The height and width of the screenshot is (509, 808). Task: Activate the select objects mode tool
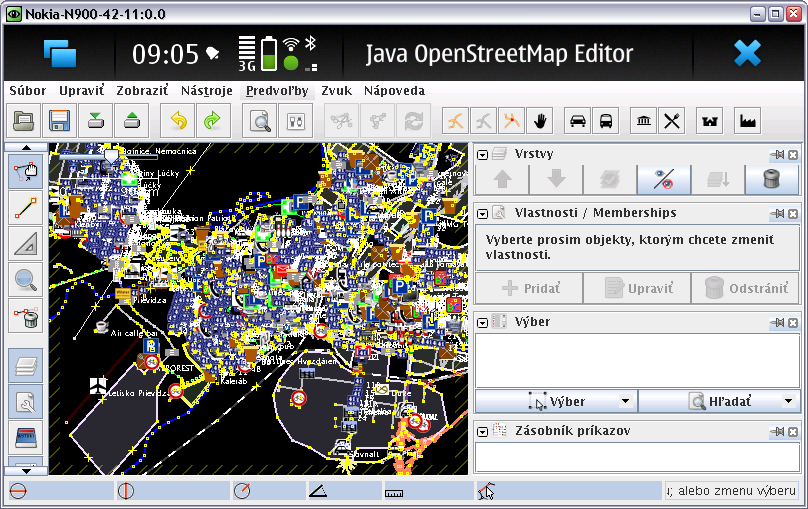25,172
